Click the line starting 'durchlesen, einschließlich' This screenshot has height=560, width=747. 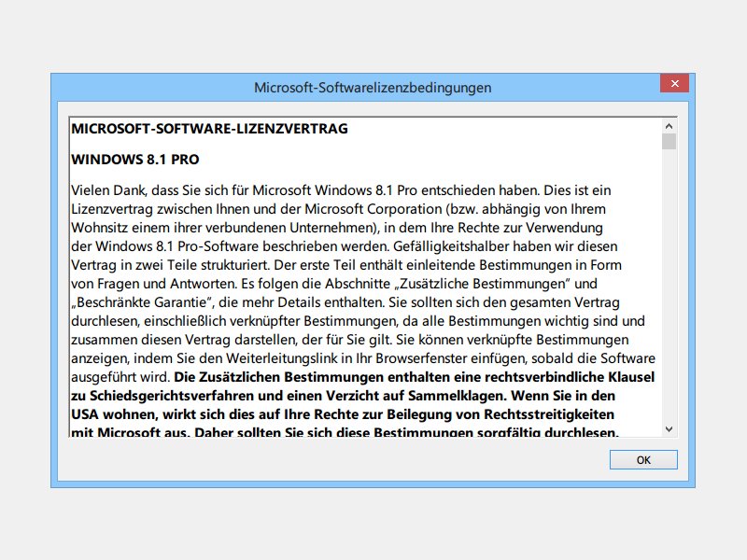(358, 321)
